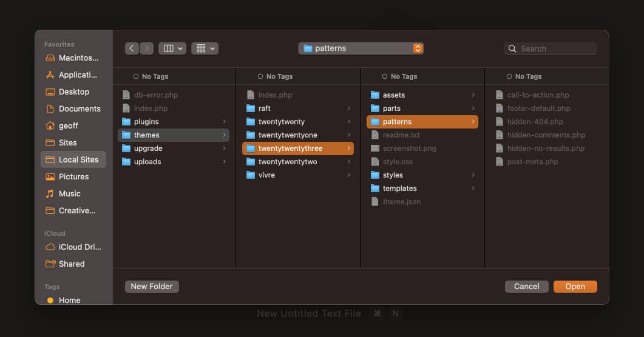
Task: Select iCloud Drive in the sidebar
Action: click(x=51, y=247)
